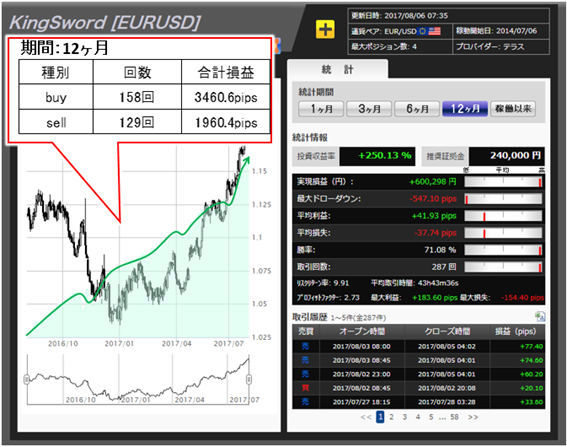Jump to last page 58 of history
The height and width of the screenshot is (447, 567).
click(x=454, y=417)
